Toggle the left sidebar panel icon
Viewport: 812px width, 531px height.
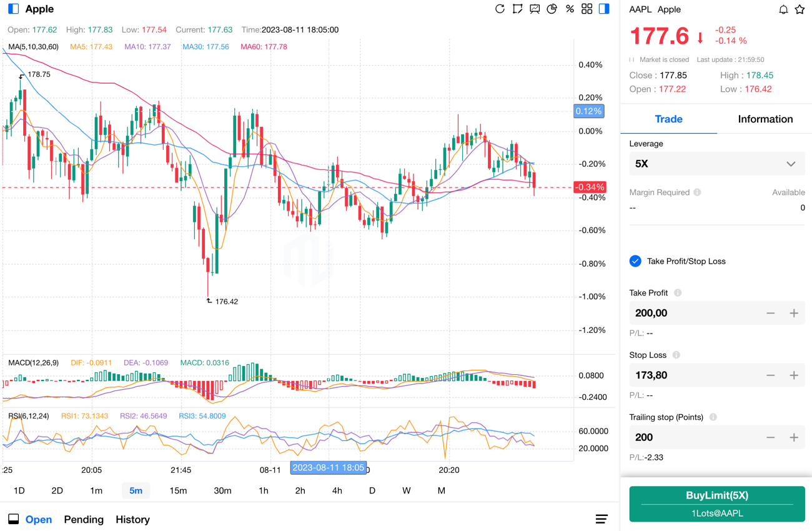[x=13, y=9]
